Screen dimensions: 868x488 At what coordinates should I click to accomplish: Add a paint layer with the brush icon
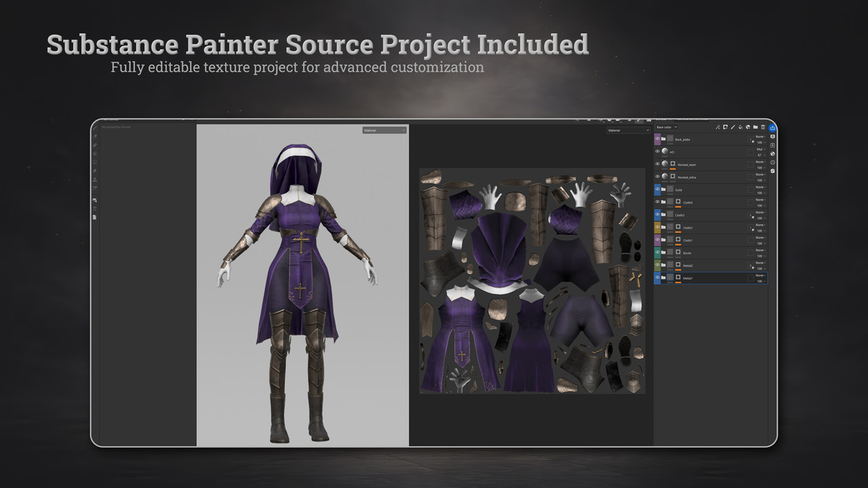(733, 127)
